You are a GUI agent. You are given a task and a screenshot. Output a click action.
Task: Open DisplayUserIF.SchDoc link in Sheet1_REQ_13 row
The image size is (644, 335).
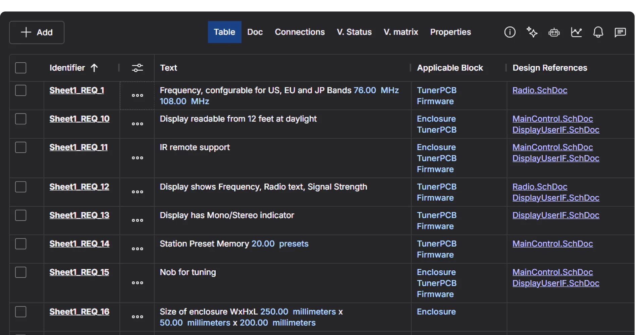(x=556, y=215)
